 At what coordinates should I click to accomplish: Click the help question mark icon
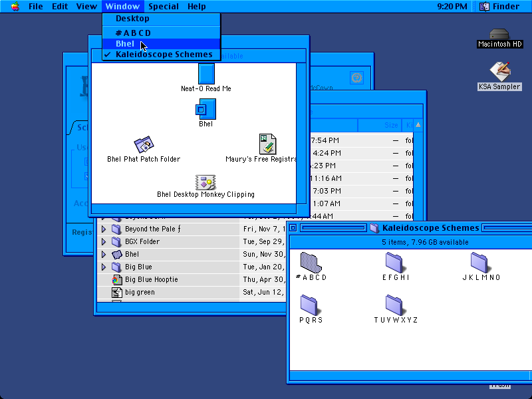tap(356, 78)
